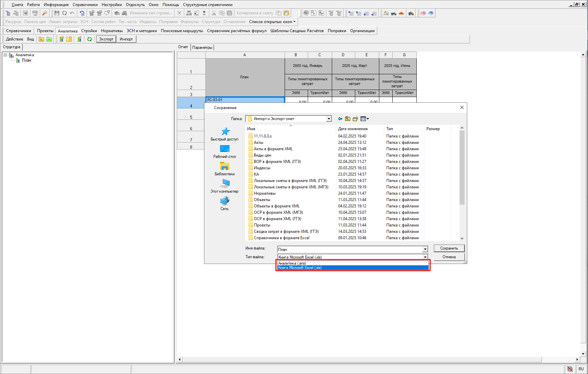Go up one folder in save dialog
This screenshot has width=588, height=374.
348,119
